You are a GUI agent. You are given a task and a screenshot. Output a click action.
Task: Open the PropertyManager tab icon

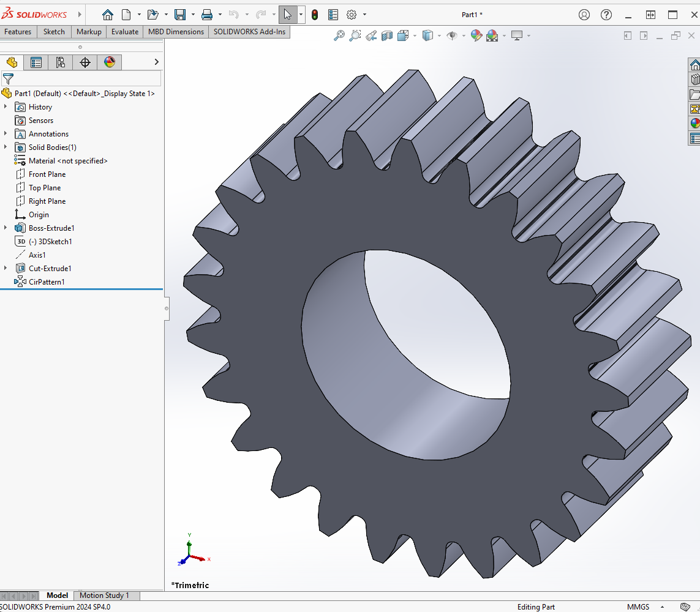coord(36,62)
